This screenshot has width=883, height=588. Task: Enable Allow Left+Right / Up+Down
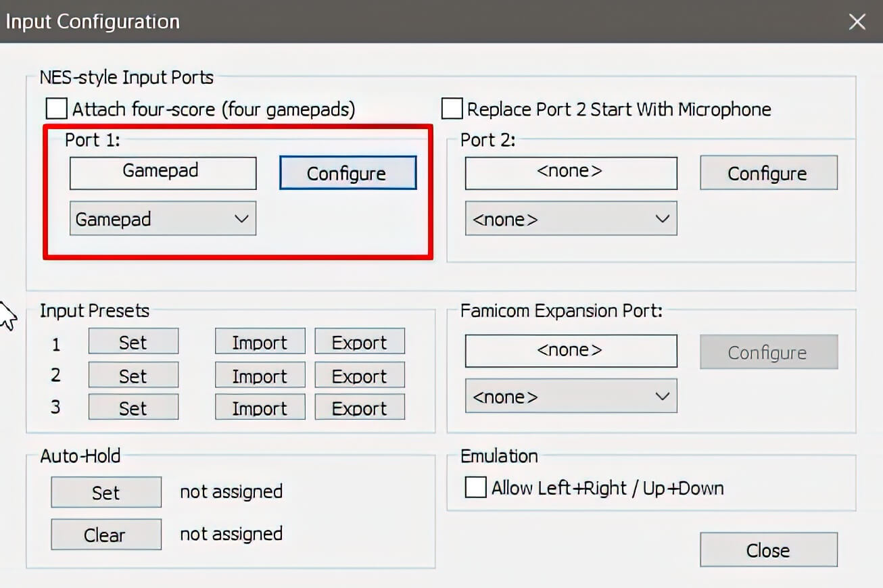pyautogui.click(x=475, y=487)
